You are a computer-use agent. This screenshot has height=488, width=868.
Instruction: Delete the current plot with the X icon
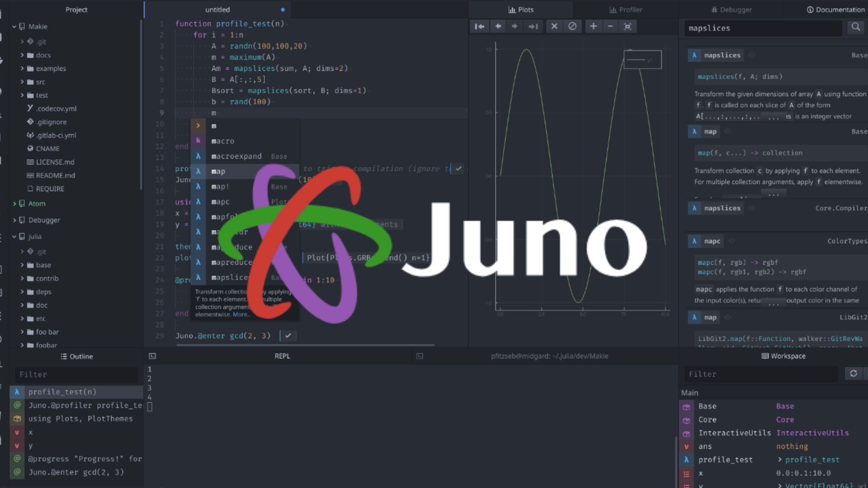click(554, 27)
